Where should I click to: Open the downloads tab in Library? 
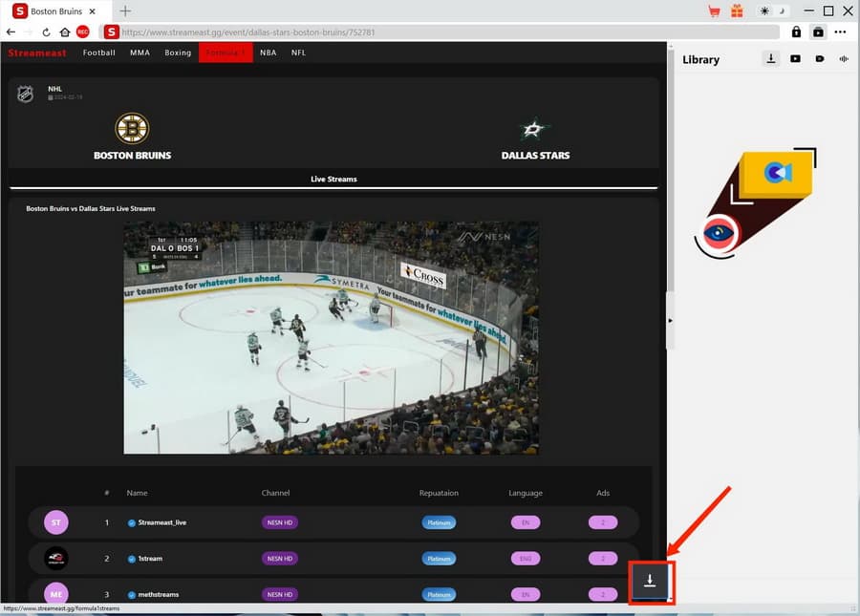point(771,59)
